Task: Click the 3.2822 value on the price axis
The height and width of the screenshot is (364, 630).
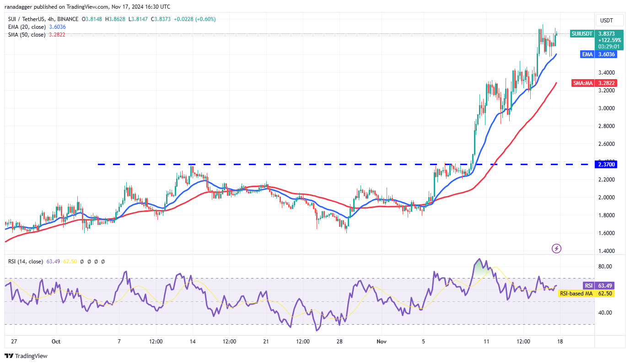Action: point(607,83)
